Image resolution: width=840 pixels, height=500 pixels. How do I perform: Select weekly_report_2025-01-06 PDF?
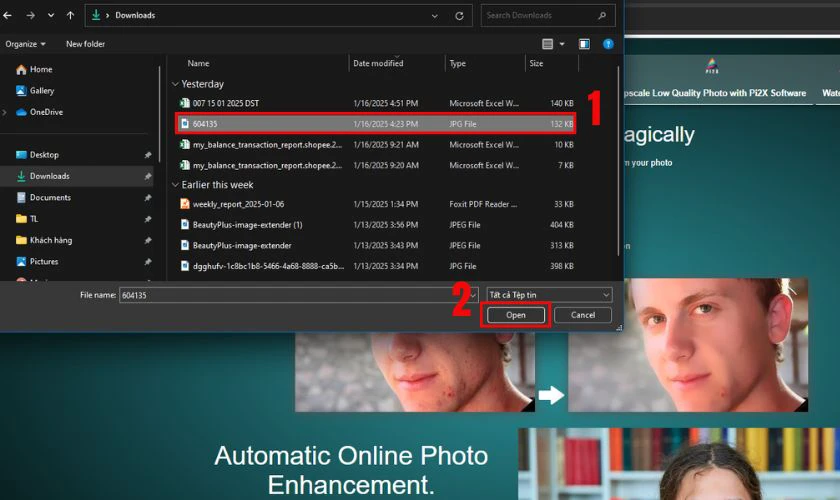pos(376,204)
